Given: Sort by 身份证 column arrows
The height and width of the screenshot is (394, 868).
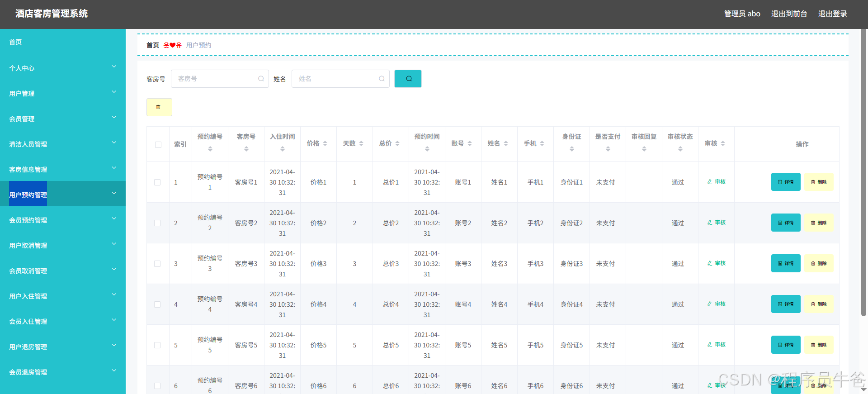Looking at the screenshot, I should 572,149.
